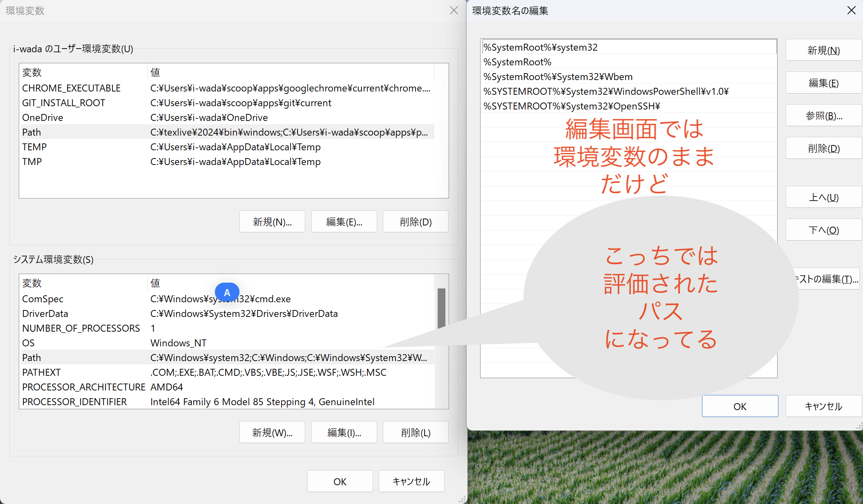
Task: Cancel the 環境変数名の編集 dialog
Action: coord(823,406)
